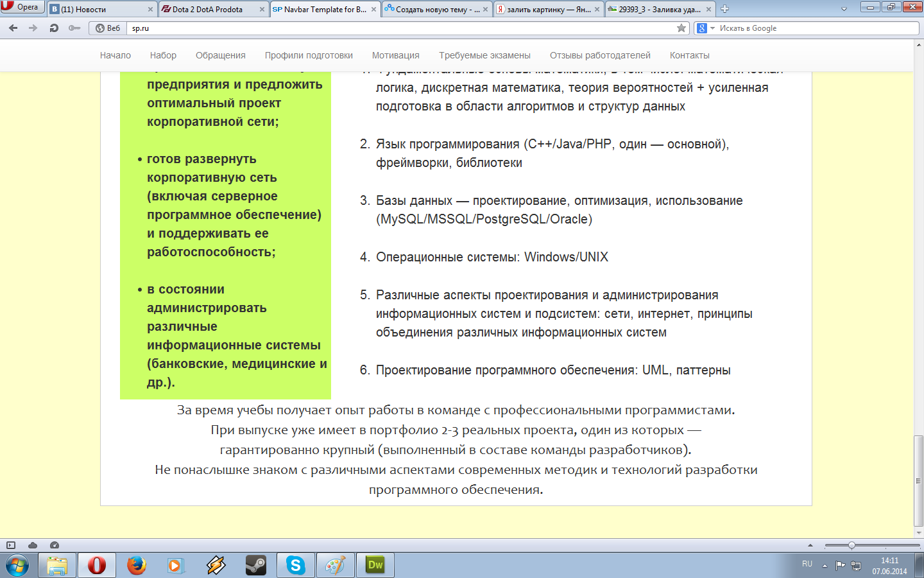
Task: Bookmark this page with the star icon
Action: click(681, 28)
